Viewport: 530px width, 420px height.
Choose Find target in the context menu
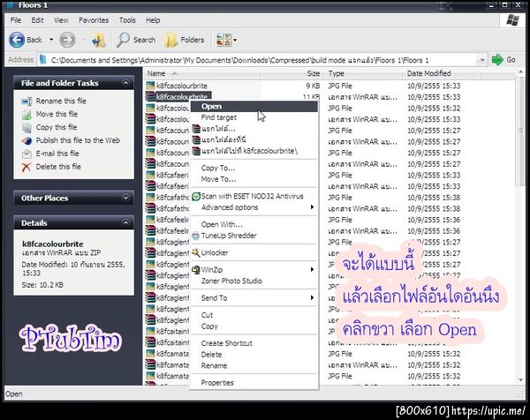pyautogui.click(x=254, y=117)
